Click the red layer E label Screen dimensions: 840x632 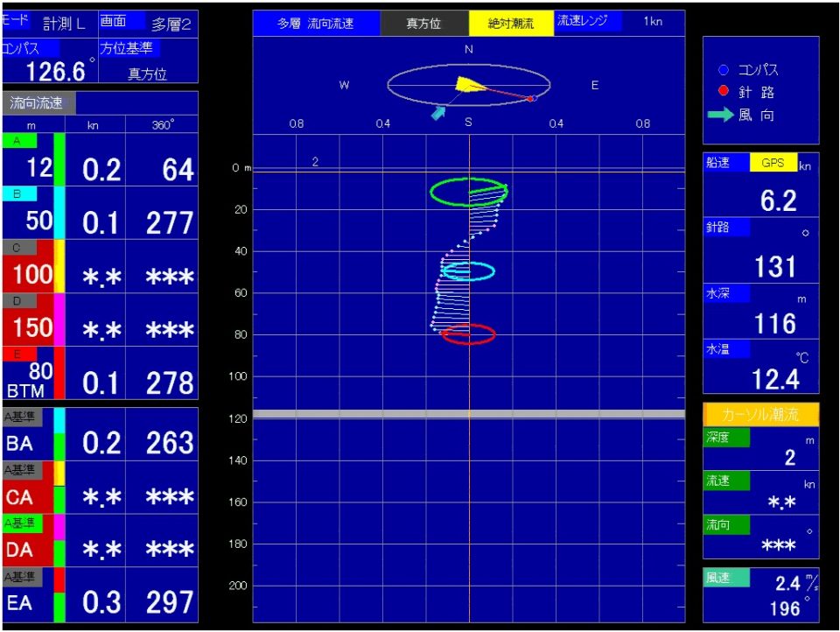(x=19, y=354)
